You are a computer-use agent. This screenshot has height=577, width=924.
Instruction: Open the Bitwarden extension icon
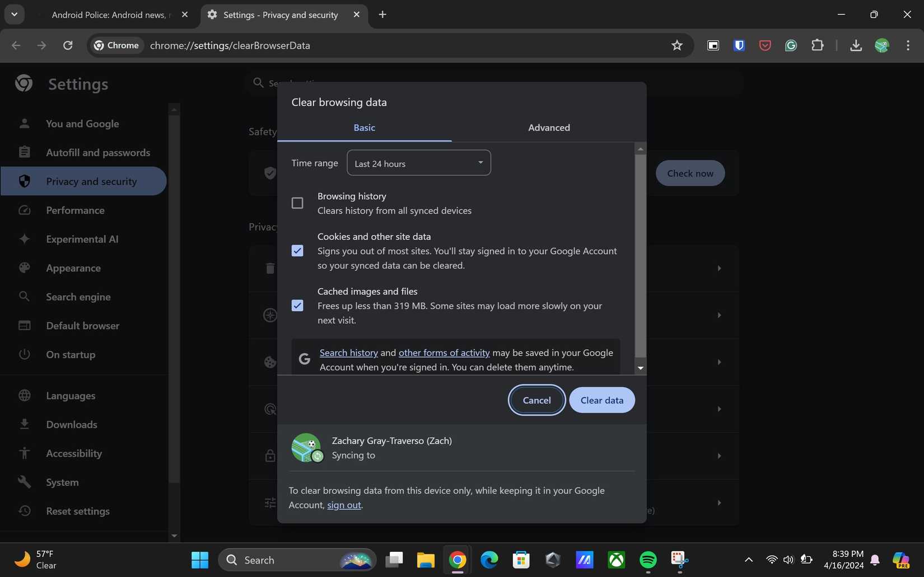coord(739,45)
